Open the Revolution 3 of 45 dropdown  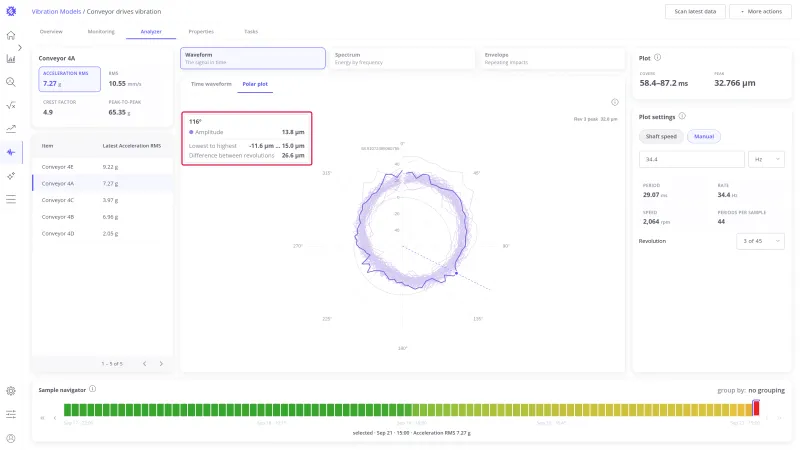[760, 241]
